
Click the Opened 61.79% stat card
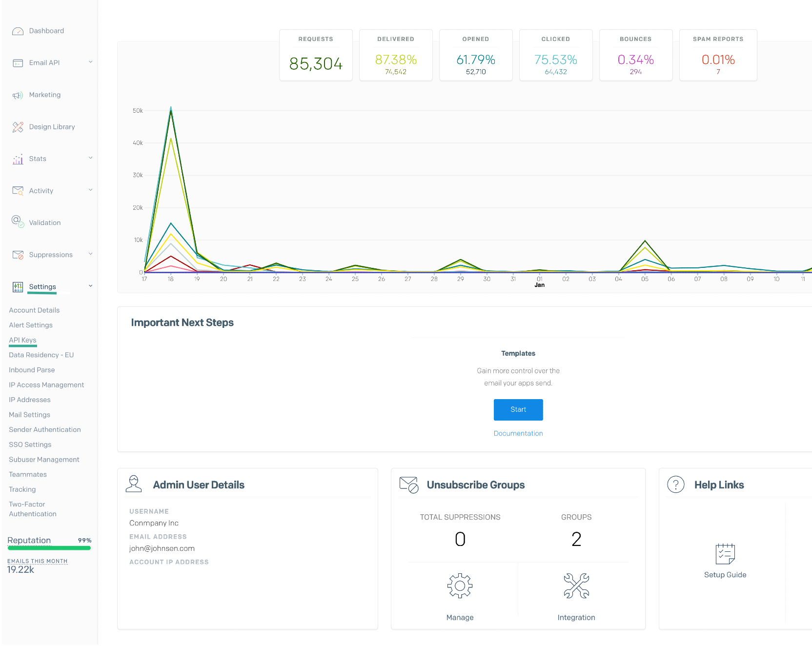point(476,55)
